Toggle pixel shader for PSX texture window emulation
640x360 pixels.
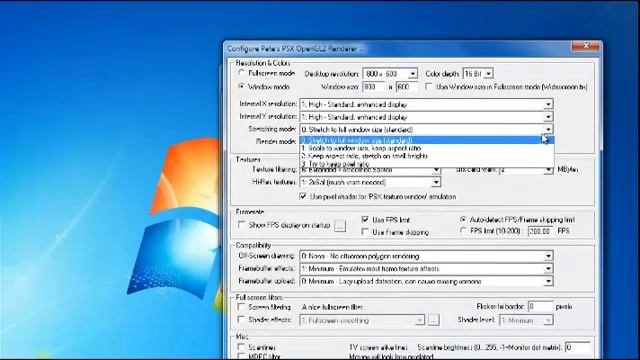(303, 196)
